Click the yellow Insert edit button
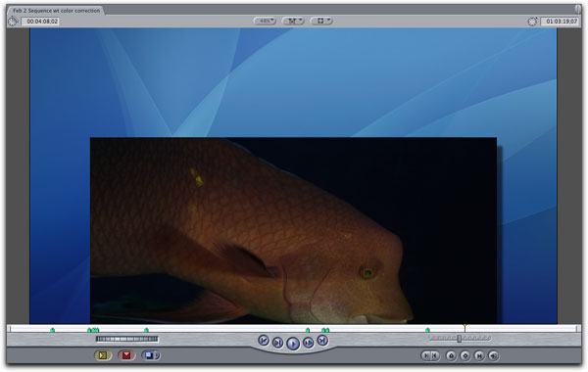 (103, 355)
